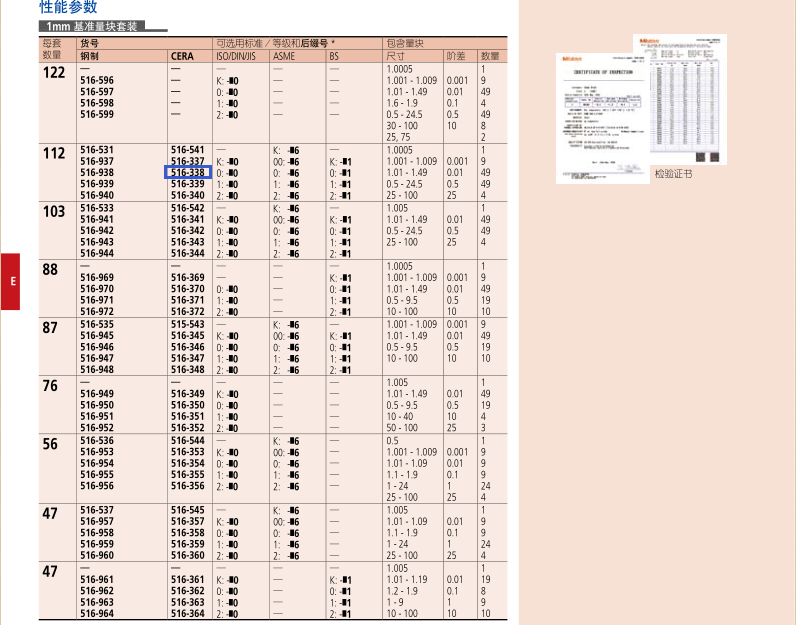Select CERA part number 516-364
This screenshot has width=796, height=625.
[188, 613]
